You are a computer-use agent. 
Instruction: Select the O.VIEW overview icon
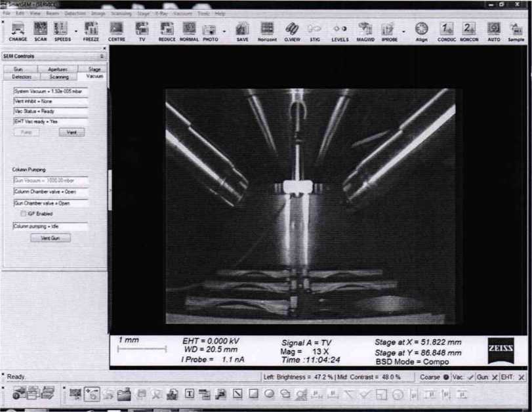[291, 30]
